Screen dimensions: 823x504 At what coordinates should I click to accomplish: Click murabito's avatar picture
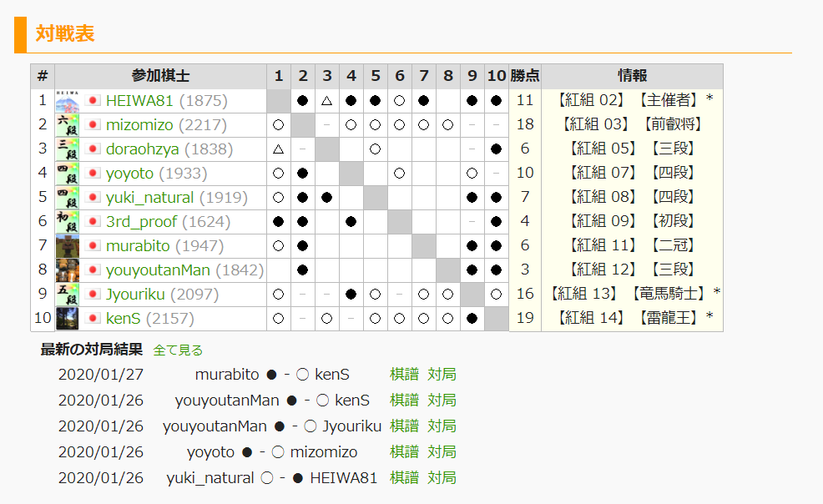point(68,246)
